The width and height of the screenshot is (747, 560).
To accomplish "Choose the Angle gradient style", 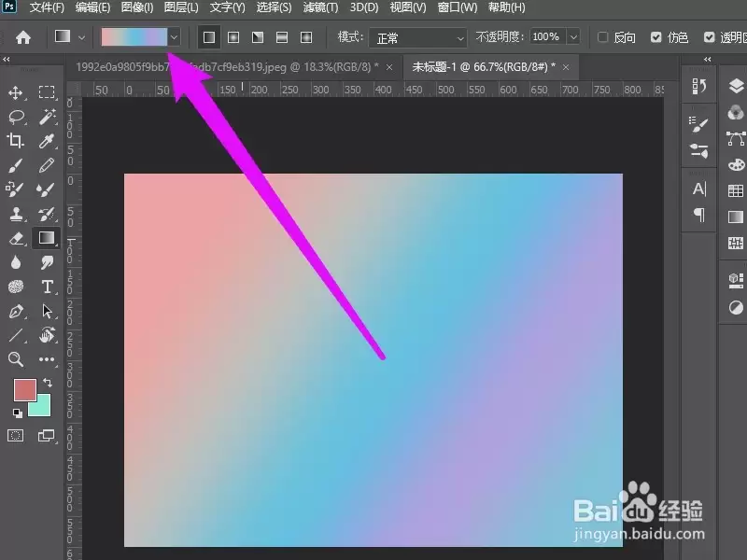I will (258, 37).
